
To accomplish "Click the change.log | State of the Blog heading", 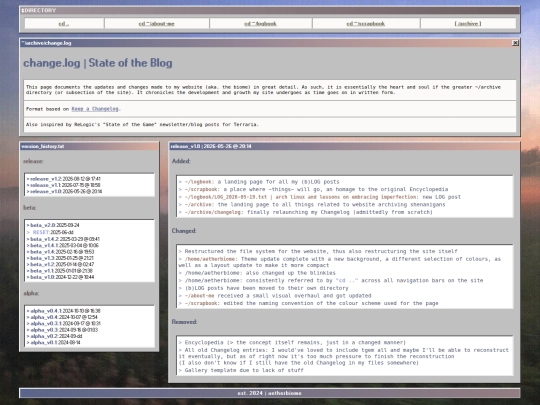I will tap(98, 63).
